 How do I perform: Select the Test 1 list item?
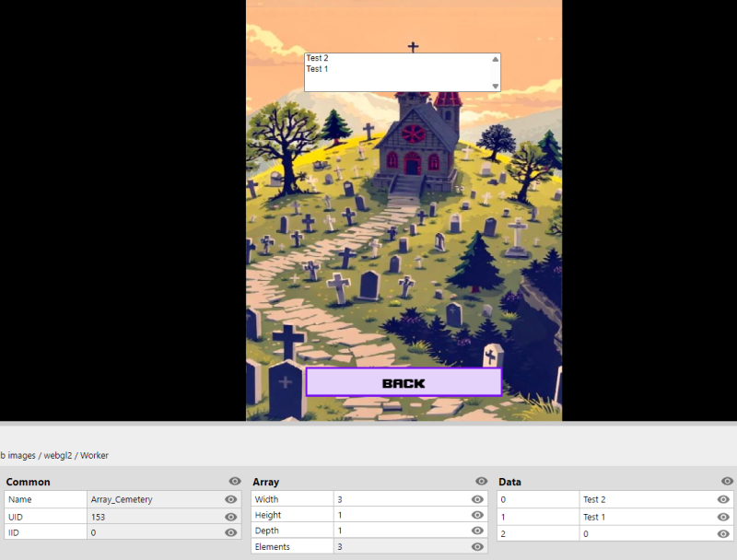pos(318,69)
